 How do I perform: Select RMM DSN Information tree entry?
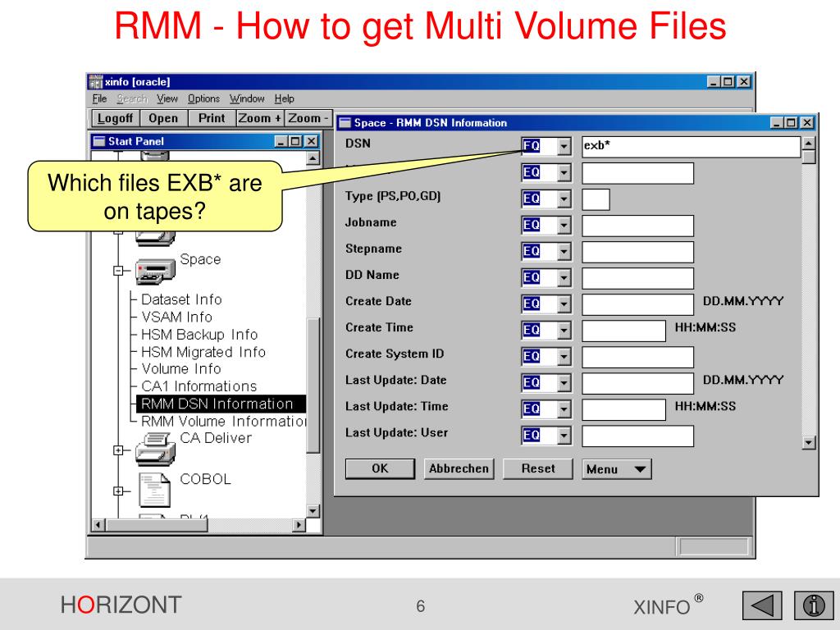tap(221, 404)
